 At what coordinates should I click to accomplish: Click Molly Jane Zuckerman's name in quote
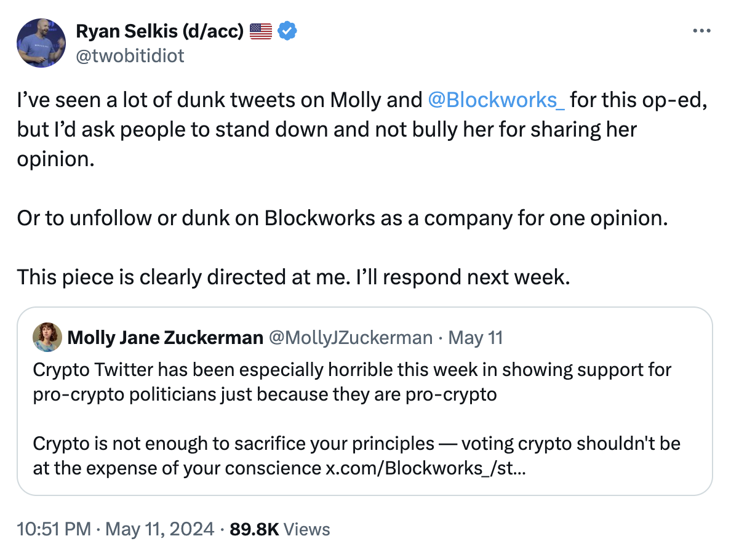165,338
